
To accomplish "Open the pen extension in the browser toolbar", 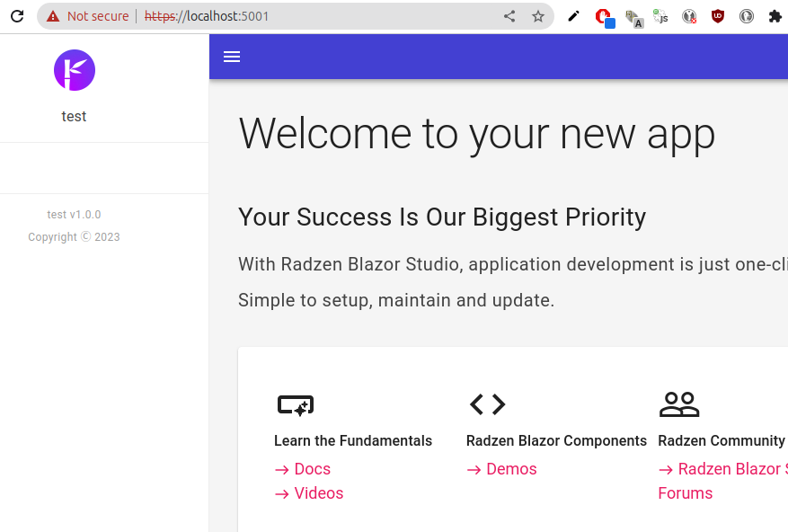I will tap(573, 16).
